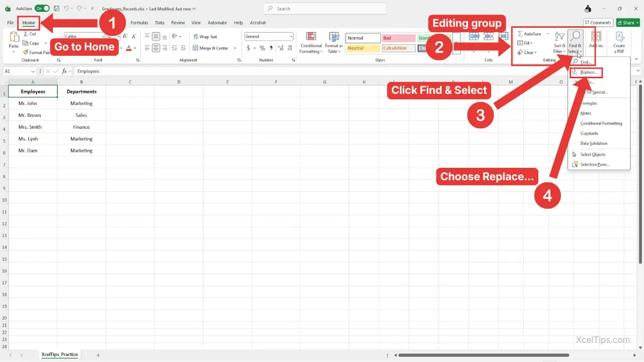Open Format as Table gallery
The width and height of the screenshot is (644, 362).
(x=334, y=42)
